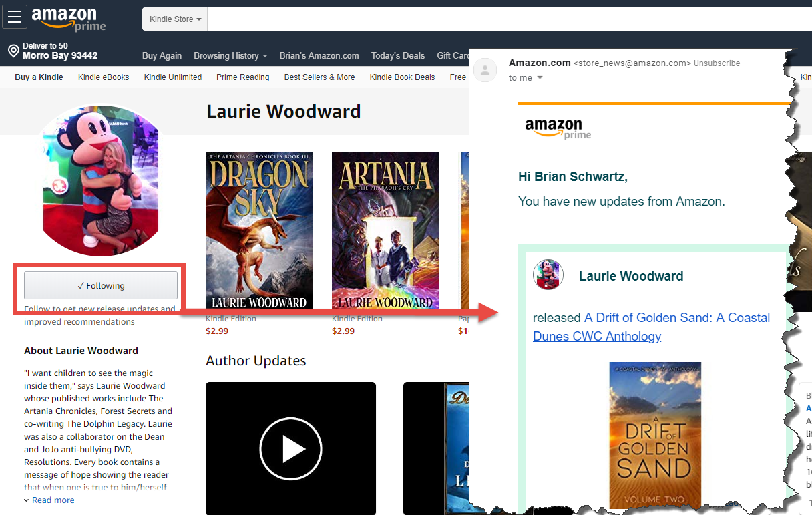The width and height of the screenshot is (812, 515).
Task: Go to Brian's Amazon.com
Action: coord(319,56)
